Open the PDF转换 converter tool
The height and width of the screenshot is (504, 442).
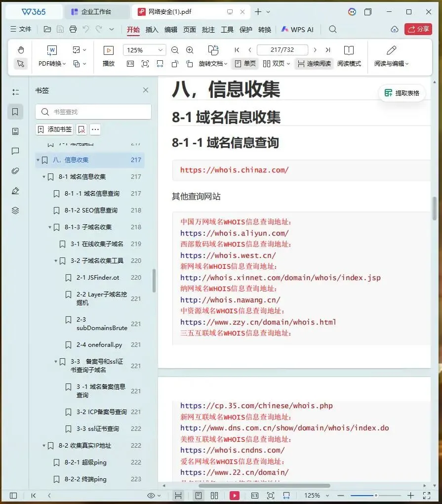tap(52, 56)
